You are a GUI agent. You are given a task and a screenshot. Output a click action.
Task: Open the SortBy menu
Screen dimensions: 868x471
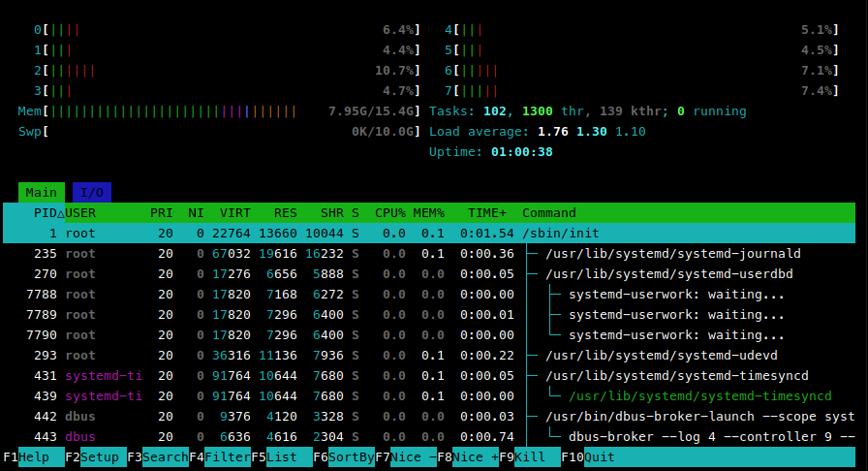(x=351, y=456)
